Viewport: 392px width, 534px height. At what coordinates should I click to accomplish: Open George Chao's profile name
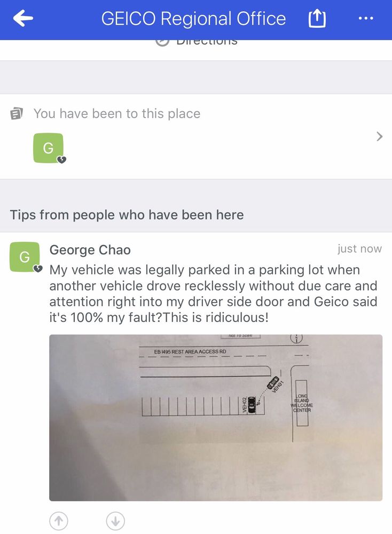pyautogui.click(x=90, y=250)
